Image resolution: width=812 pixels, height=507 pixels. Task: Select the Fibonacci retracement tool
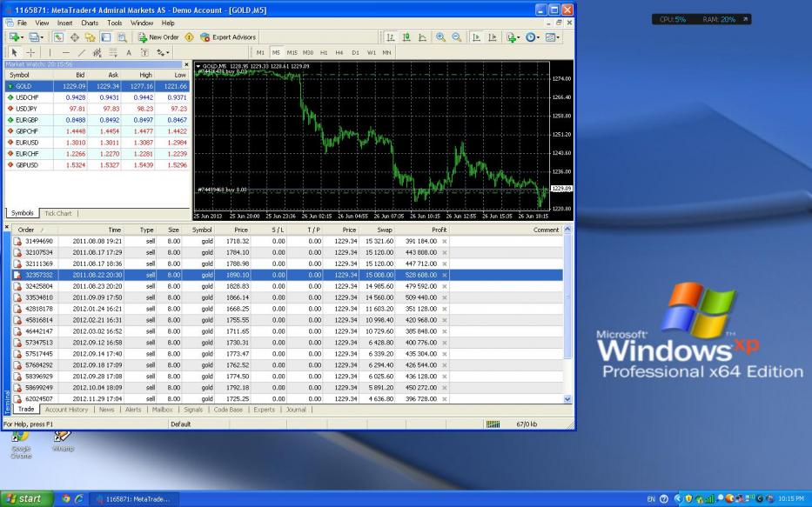tap(113, 53)
